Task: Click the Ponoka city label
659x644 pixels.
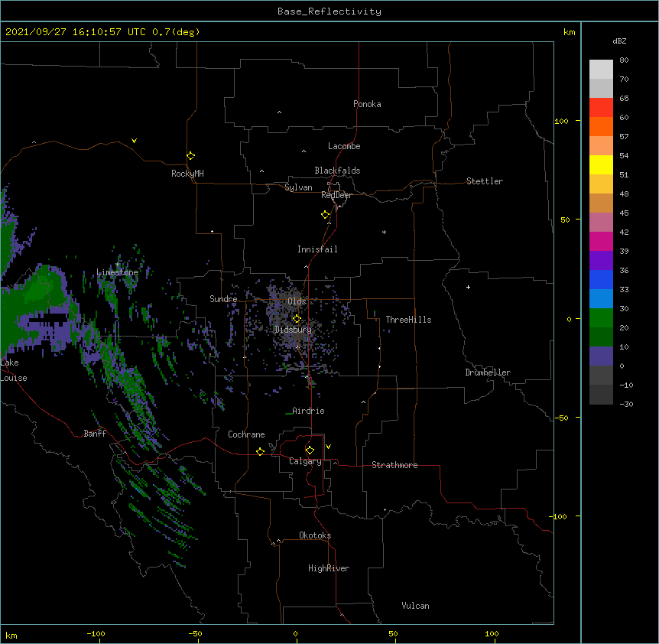Action: point(367,104)
